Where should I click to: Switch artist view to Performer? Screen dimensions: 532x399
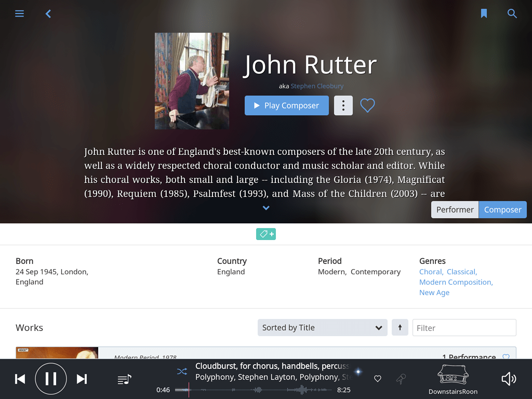click(x=455, y=209)
